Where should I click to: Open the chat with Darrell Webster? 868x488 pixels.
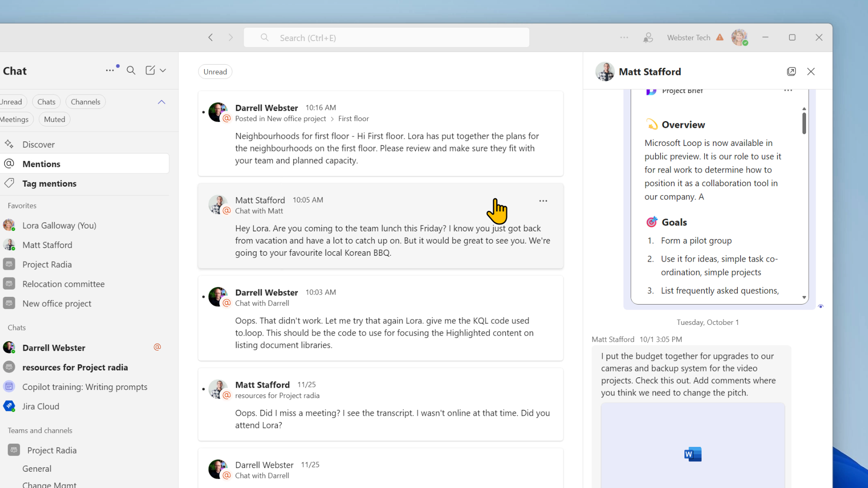54,347
